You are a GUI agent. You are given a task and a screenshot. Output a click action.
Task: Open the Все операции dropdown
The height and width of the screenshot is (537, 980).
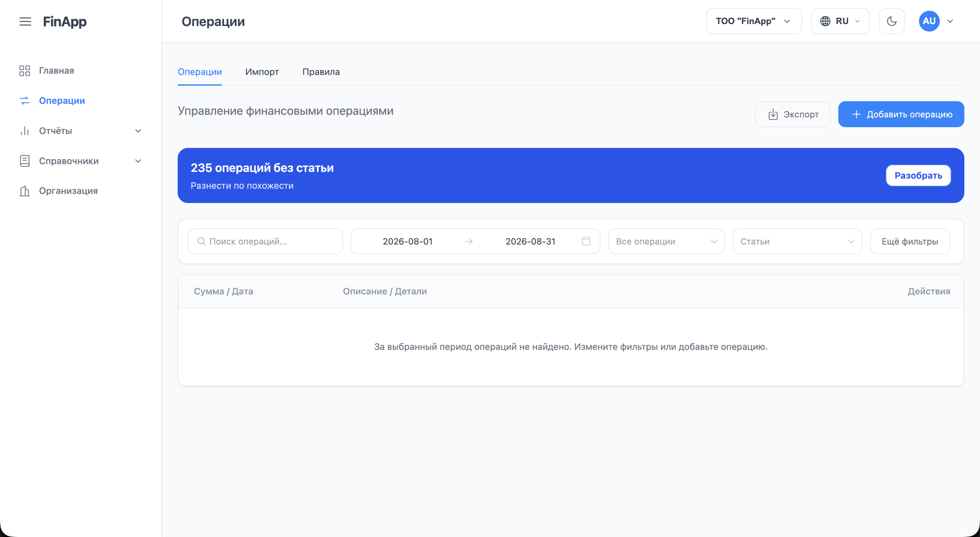coord(666,241)
